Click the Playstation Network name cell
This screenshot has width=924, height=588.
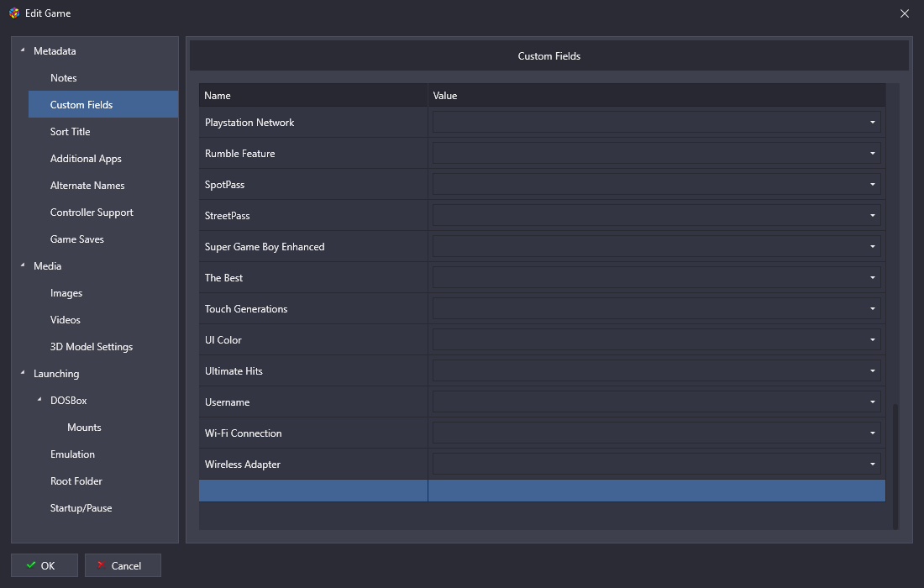click(x=313, y=122)
